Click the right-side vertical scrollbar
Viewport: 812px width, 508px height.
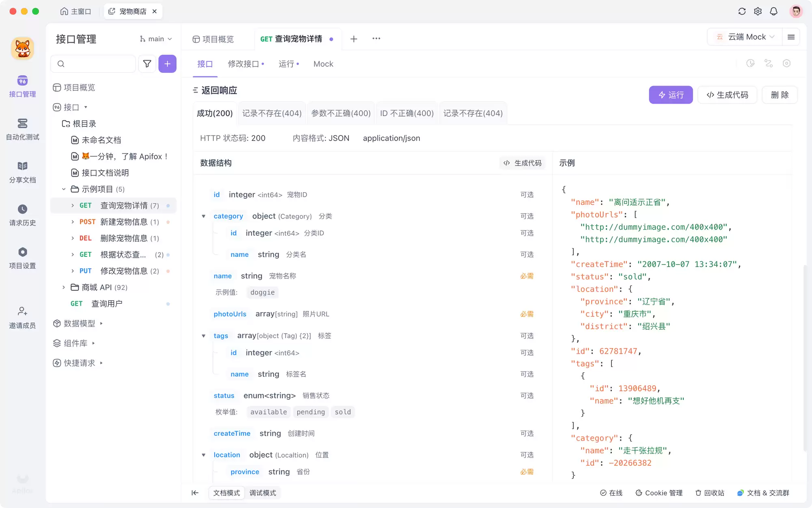[x=805, y=358]
